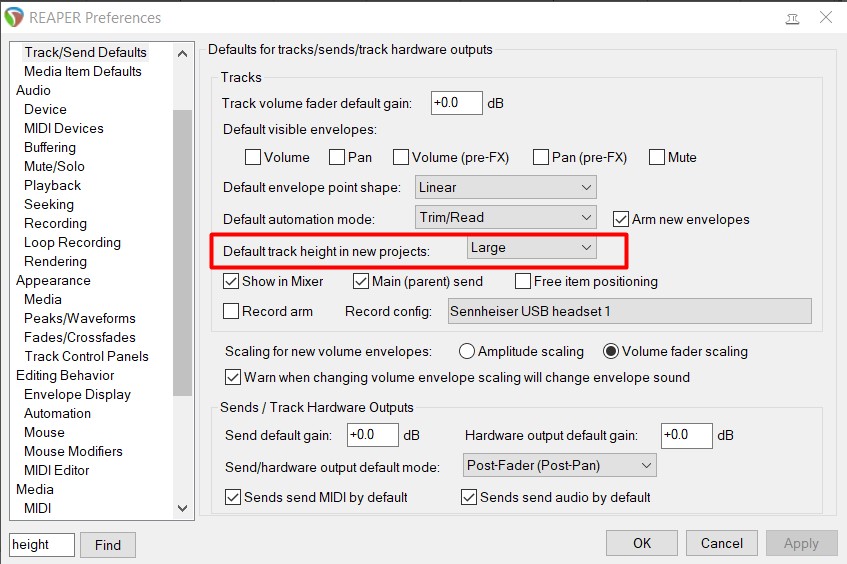Click the category list scroll up arrow
847x564 pixels.
pos(183,53)
